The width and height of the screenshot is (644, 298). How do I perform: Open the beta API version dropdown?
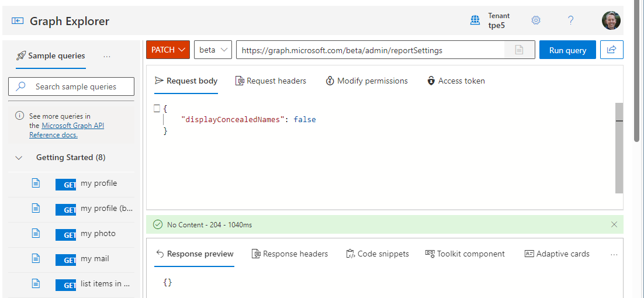[213, 50]
